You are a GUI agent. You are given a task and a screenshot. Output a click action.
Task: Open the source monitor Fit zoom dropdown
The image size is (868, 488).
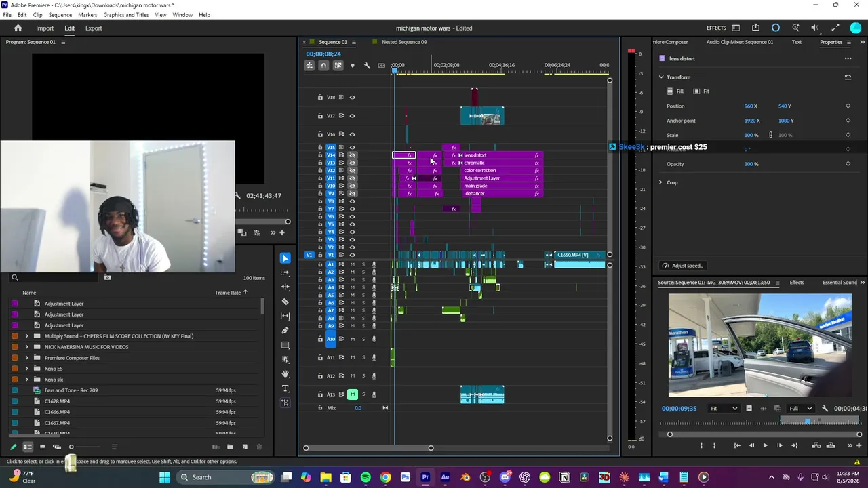coord(724,409)
